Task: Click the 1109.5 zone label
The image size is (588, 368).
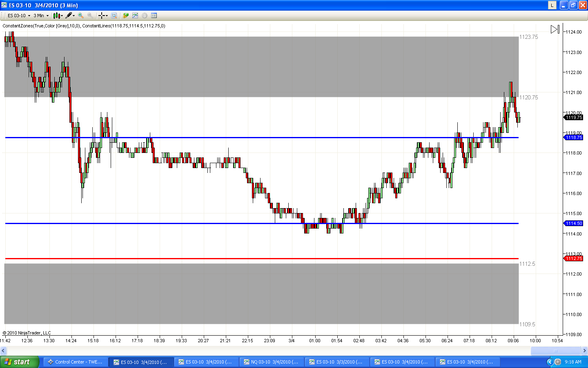Action: click(x=527, y=324)
